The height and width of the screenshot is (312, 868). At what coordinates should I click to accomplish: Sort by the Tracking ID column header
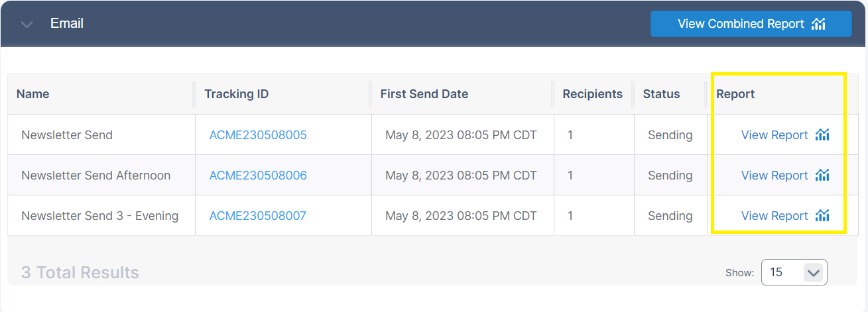tap(236, 94)
